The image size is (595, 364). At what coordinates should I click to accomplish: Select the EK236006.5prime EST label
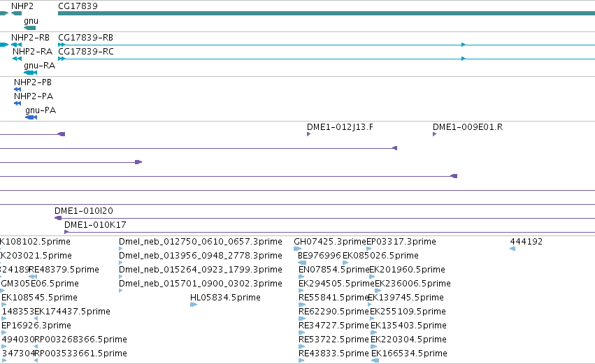point(413,284)
